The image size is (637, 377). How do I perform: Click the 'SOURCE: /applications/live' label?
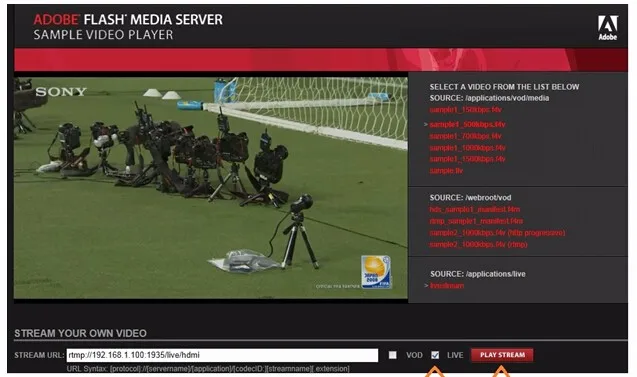(478, 274)
